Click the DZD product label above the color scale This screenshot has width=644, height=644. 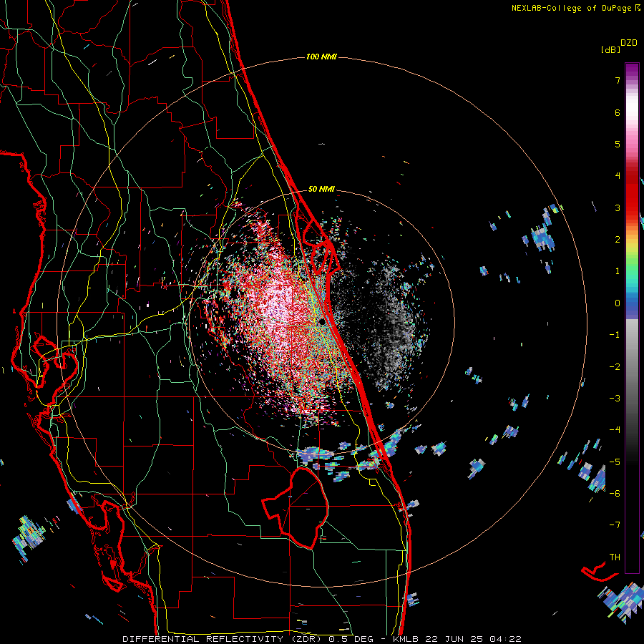(x=629, y=43)
